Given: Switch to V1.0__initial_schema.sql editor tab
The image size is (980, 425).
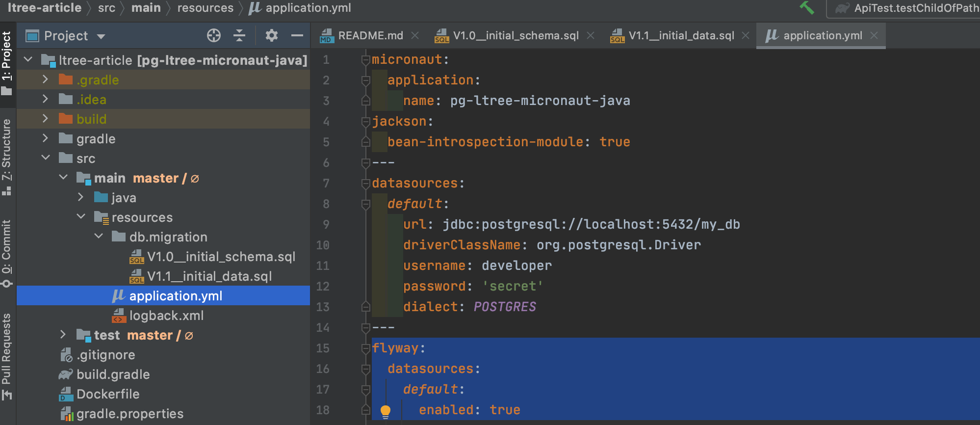Looking at the screenshot, I should tap(516, 35).
